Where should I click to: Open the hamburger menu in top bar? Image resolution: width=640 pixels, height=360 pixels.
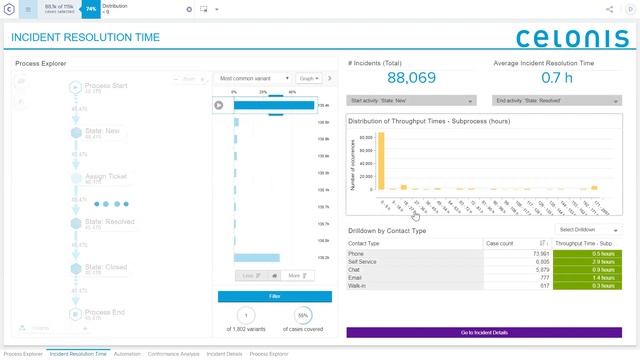28,9
